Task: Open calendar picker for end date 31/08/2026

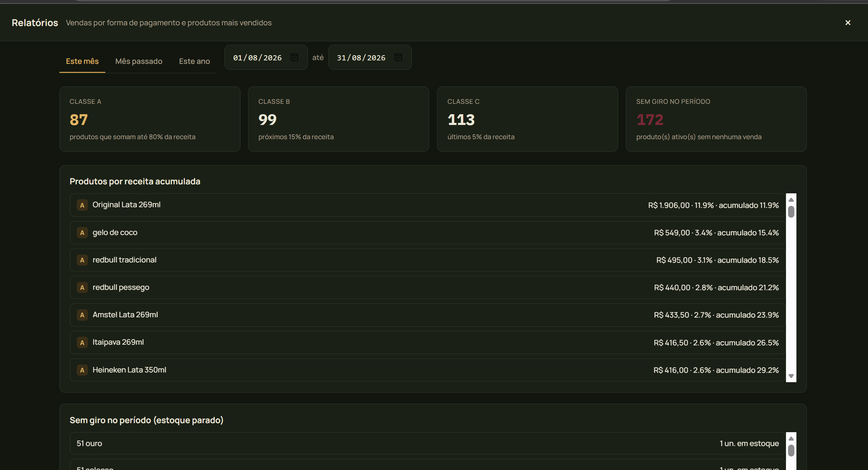Action: [x=398, y=57]
